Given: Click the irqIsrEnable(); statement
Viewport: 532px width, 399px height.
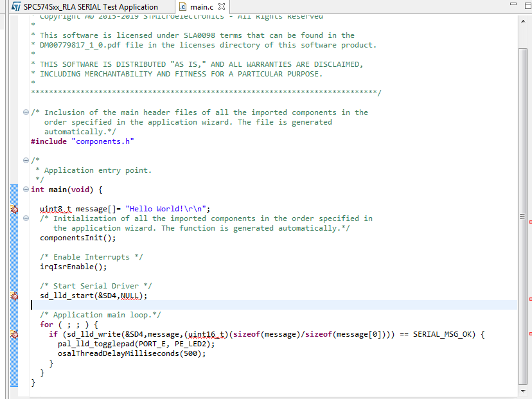Looking at the screenshot, I should 73,267.
